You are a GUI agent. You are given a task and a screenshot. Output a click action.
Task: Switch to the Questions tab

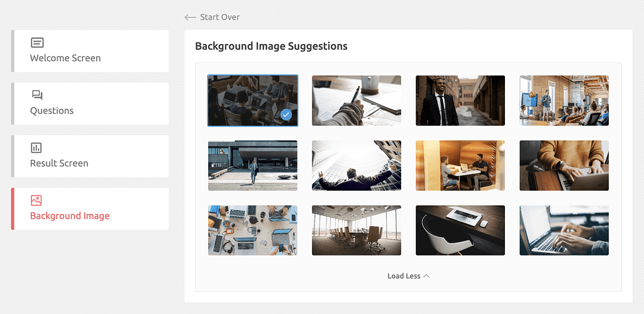pos(52,111)
